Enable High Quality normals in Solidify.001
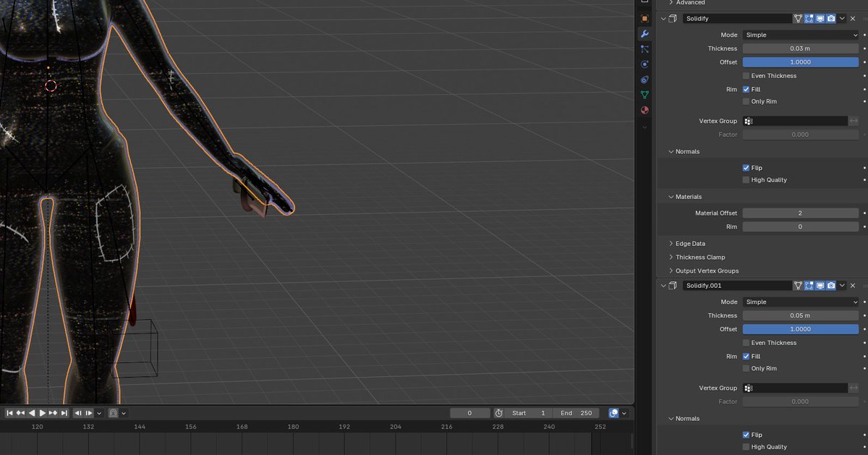 [746, 447]
